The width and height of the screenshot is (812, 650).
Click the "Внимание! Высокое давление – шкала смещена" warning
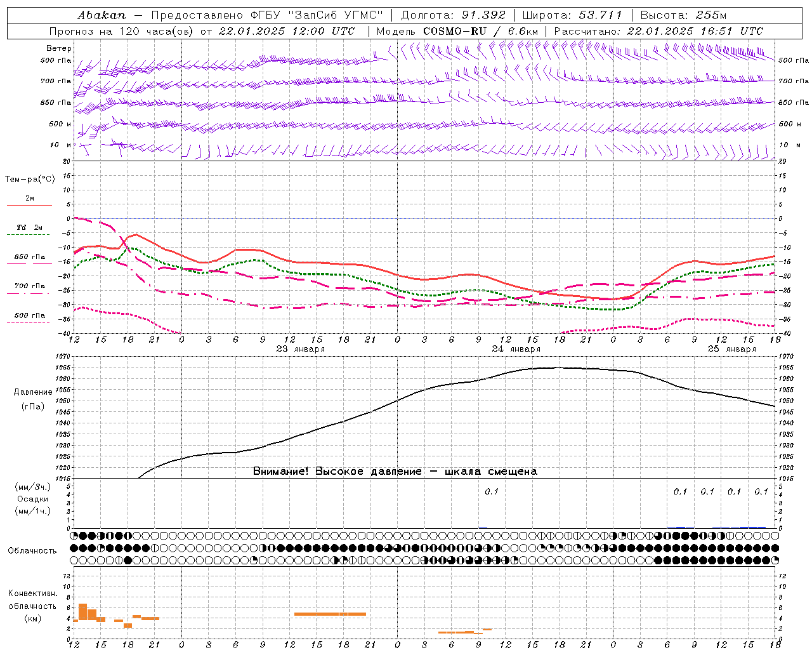[x=395, y=472]
